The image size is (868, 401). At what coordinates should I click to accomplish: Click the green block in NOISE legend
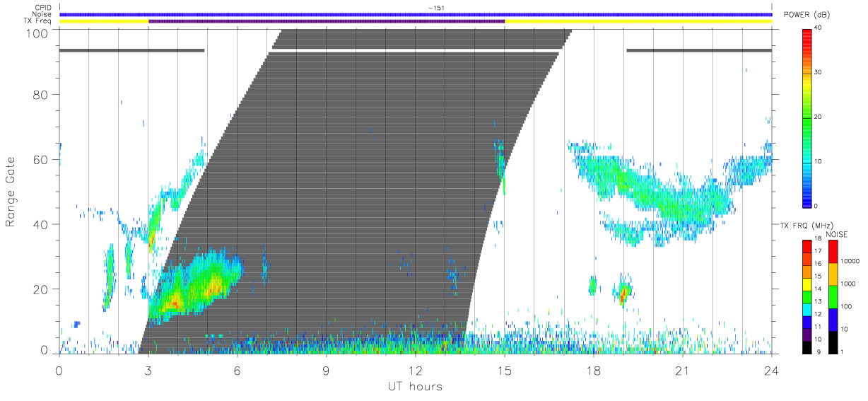tap(833, 296)
